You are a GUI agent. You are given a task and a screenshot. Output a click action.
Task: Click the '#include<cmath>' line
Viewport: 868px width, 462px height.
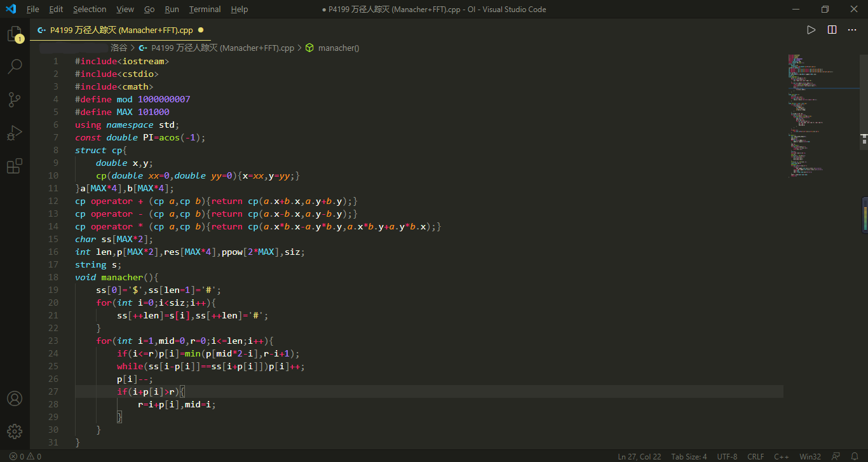pos(114,86)
